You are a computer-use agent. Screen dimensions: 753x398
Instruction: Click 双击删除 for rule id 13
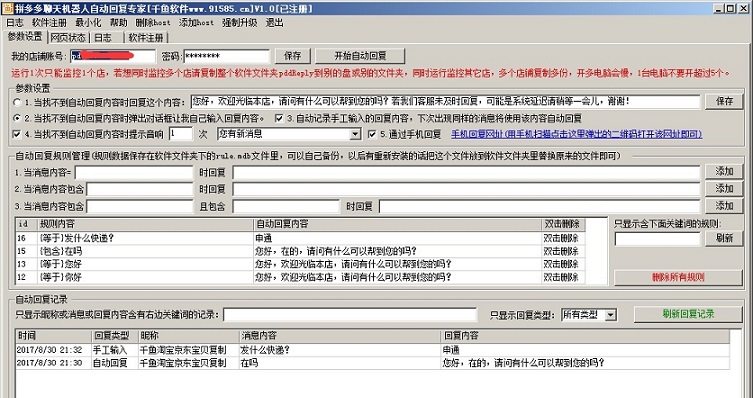561,264
